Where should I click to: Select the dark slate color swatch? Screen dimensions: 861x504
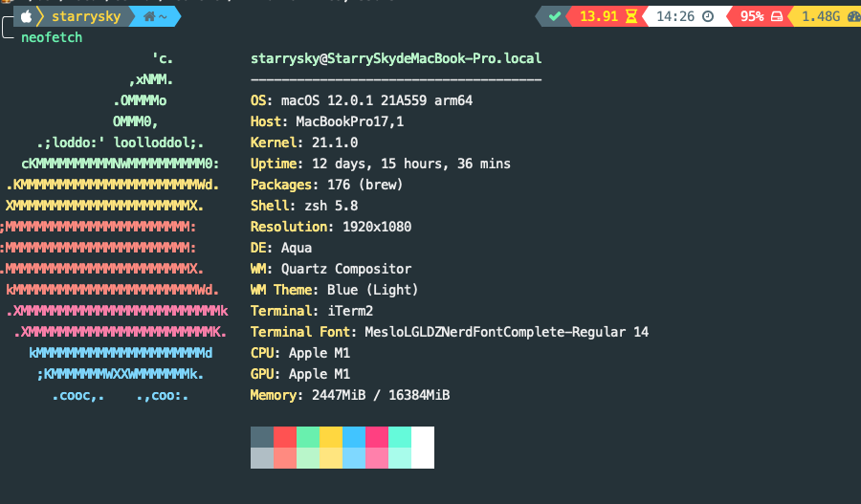262,437
